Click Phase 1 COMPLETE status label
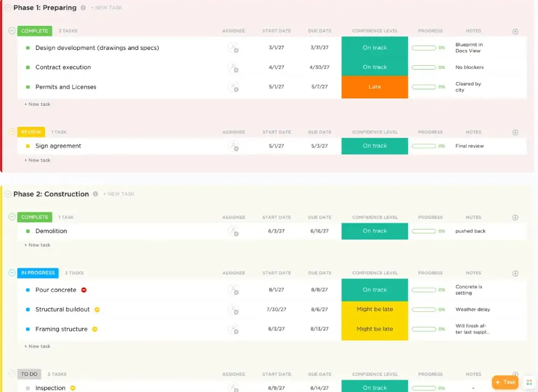This screenshot has height=392, width=538. point(34,31)
